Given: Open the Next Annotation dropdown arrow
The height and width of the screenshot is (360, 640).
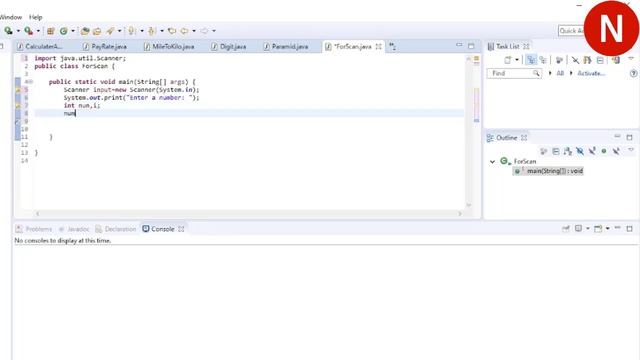Looking at the screenshot, I should click(142, 31).
